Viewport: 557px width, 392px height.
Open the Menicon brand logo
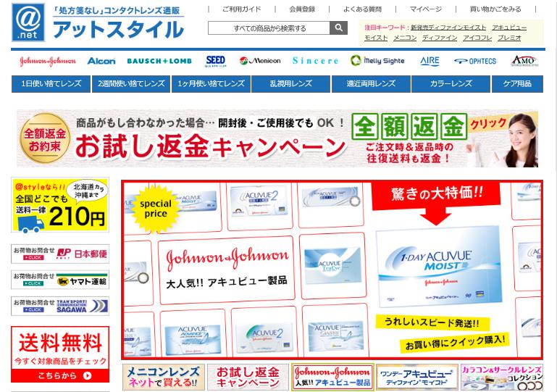(x=260, y=61)
